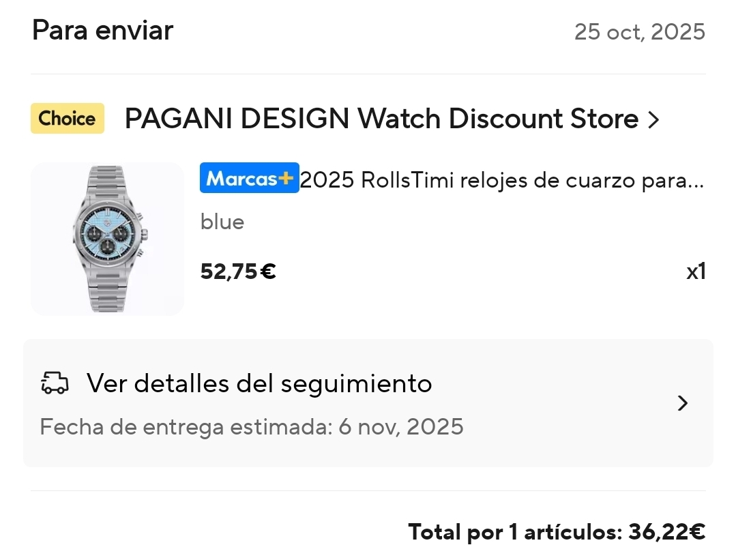Click the Marcas+ brand badge
736x560 pixels.
tap(249, 178)
